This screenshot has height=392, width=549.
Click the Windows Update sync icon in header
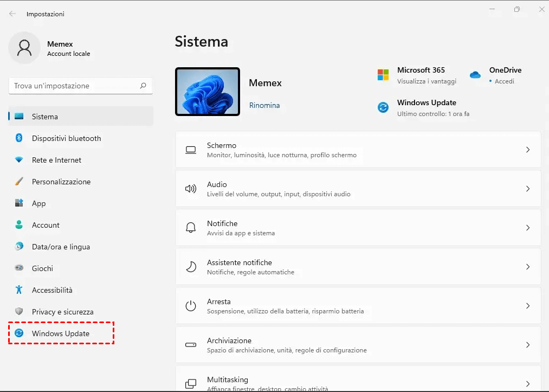tap(383, 107)
